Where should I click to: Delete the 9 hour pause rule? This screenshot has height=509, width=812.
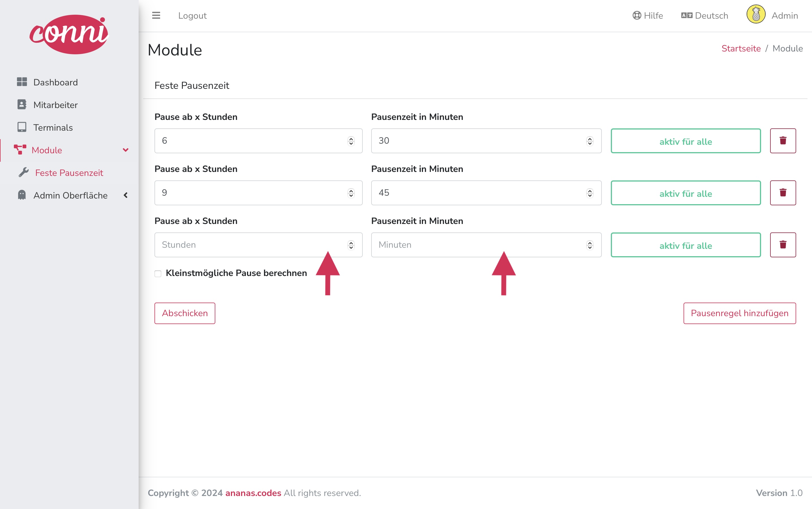[x=783, y=193]
